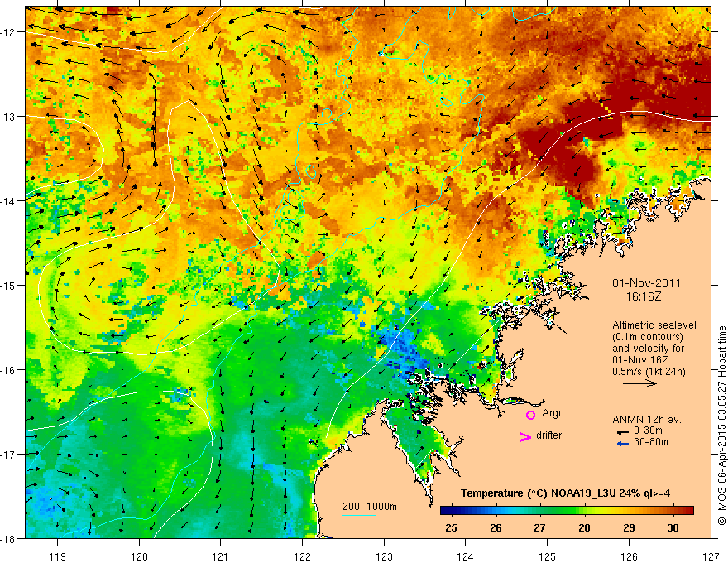Click the color bar tick label 28
Image resolution: width=728 pixels, height=563 pixels.
click(x=585, y=527)
